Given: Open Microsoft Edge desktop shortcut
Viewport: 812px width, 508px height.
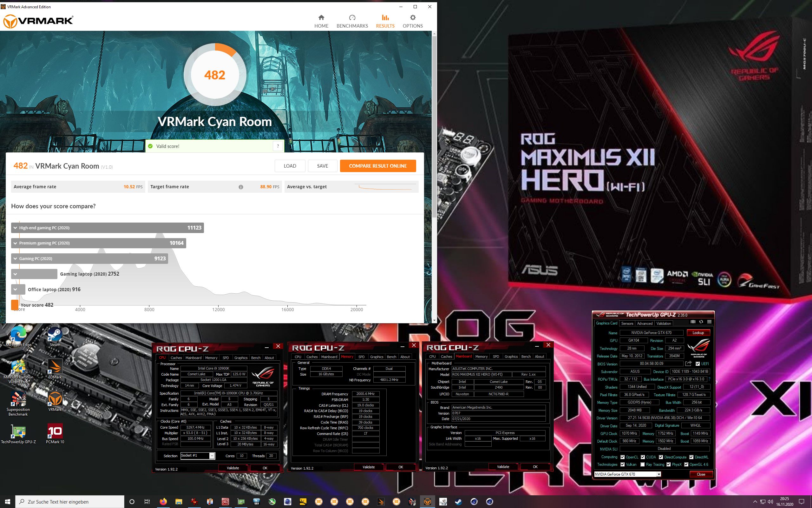Looking at the screenshot, I should pos(18,337).
